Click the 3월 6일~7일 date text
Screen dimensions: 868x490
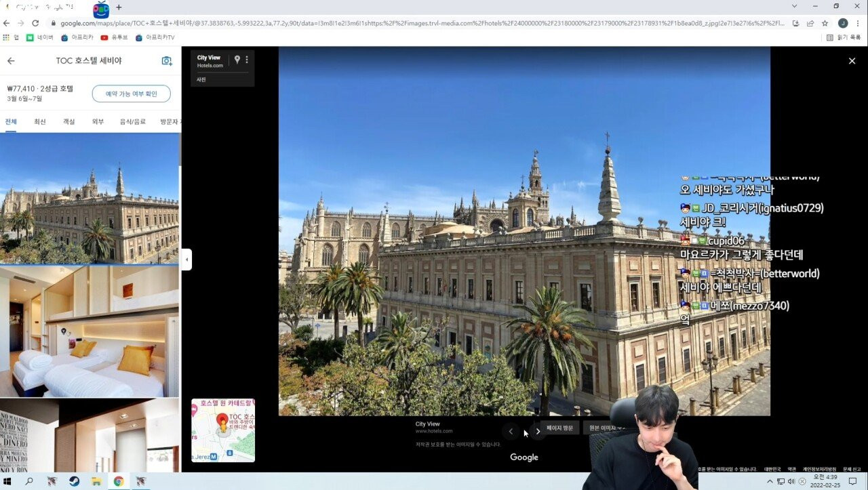(24, 99)
